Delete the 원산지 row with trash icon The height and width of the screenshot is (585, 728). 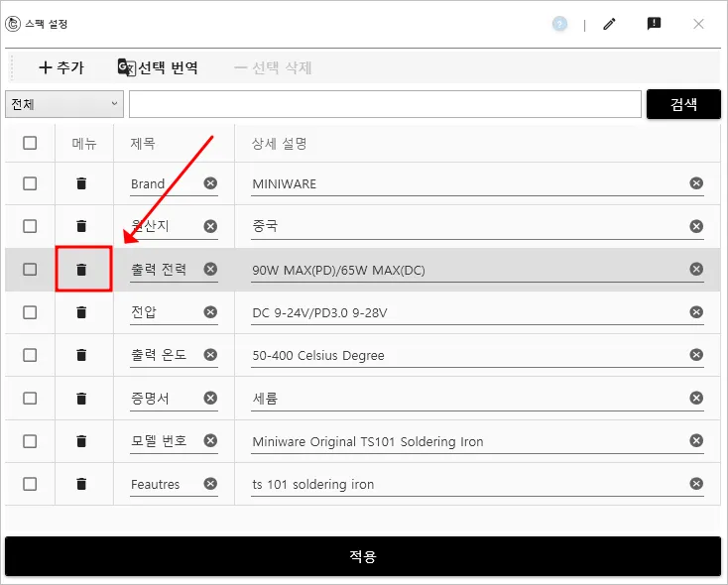(81, 226)
